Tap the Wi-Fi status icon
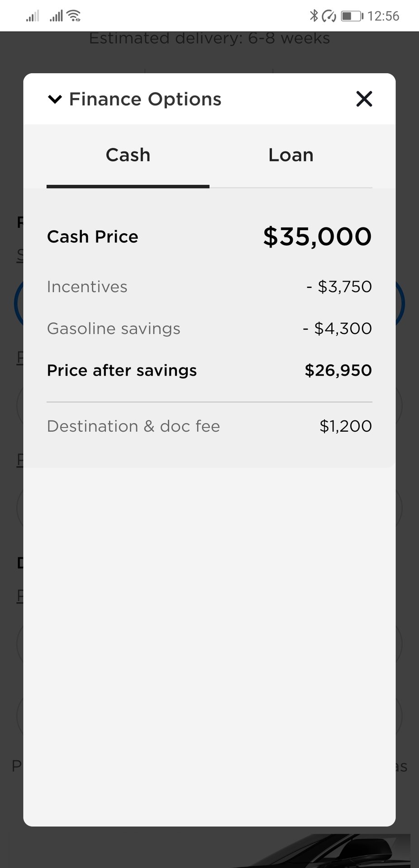 [74, 16]
